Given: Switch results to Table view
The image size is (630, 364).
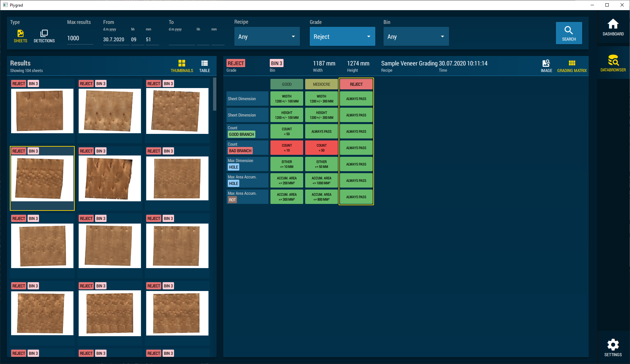Looking at the screenshot, I should 205,66.
